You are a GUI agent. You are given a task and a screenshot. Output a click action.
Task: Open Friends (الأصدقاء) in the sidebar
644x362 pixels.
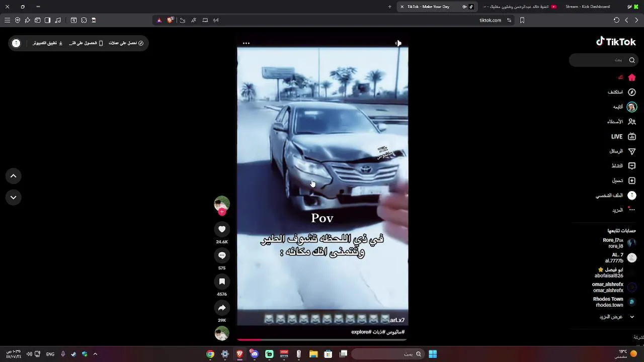tap(621, 122)
